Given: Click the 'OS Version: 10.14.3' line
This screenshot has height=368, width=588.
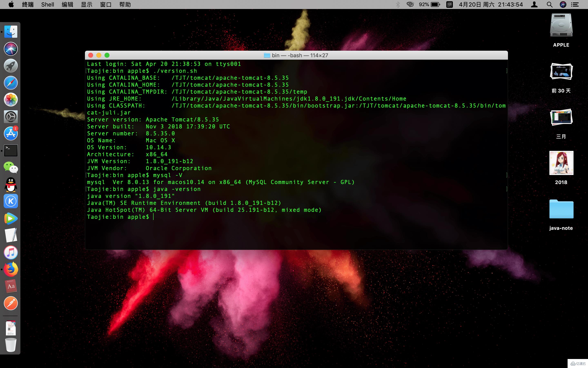Looking at the screenshot, I should [129, 147].
